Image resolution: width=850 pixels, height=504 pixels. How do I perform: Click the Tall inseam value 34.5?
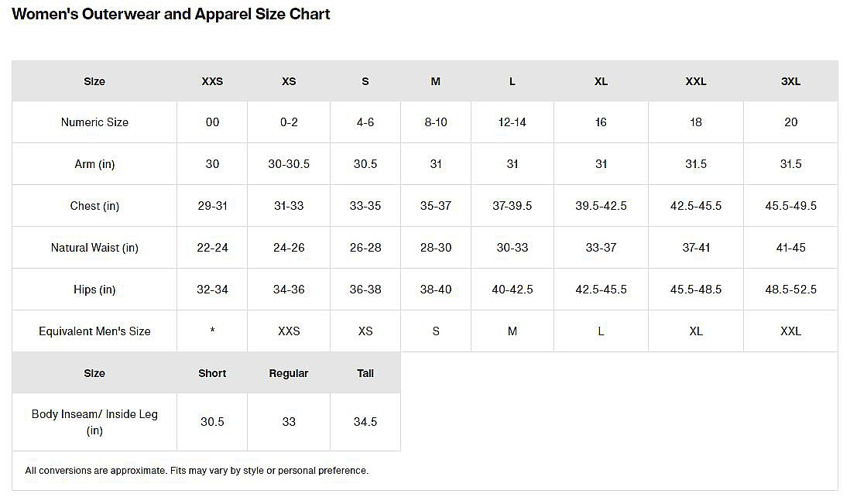coord(365,422)
